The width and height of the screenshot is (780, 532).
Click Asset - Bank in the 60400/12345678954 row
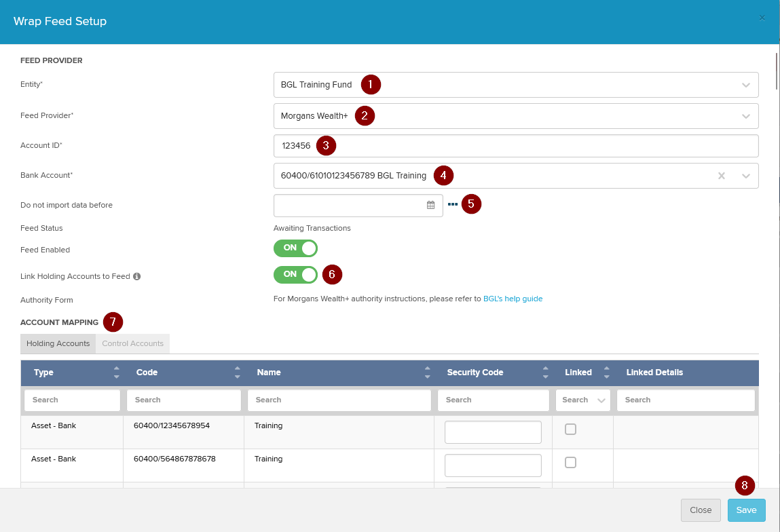pyautogui.click(x=54, y=425)
